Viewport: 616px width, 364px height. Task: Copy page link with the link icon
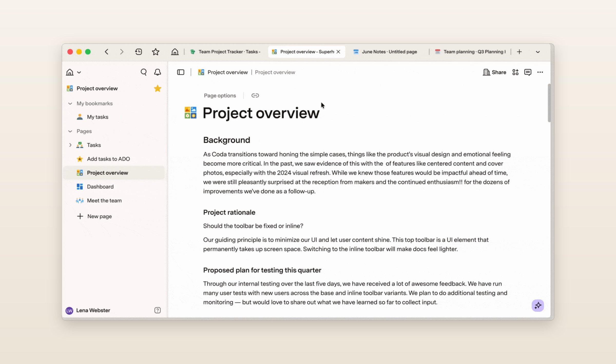255,95
